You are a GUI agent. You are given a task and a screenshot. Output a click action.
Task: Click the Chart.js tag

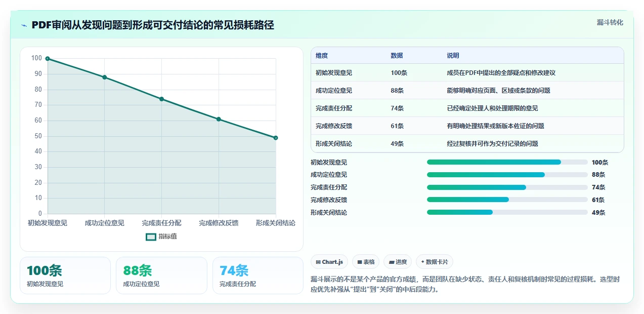[x=329, y=262]
